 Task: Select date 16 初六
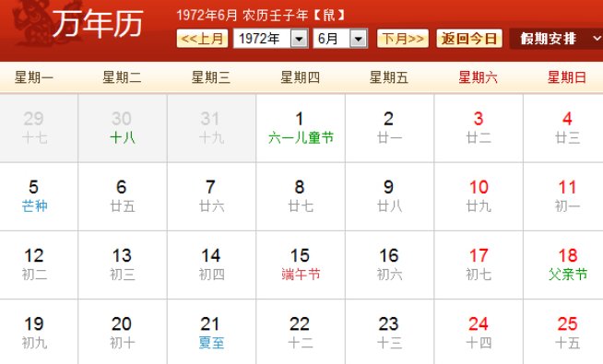coord(390,264)
